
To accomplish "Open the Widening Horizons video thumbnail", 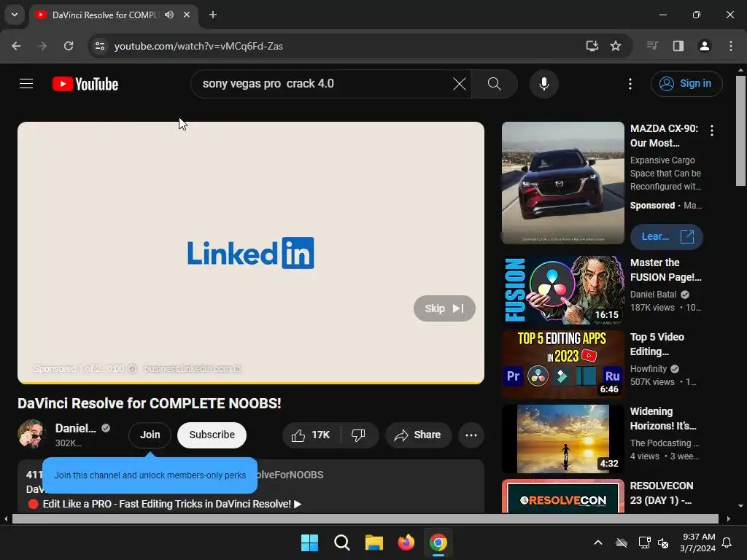I will 562,438.
